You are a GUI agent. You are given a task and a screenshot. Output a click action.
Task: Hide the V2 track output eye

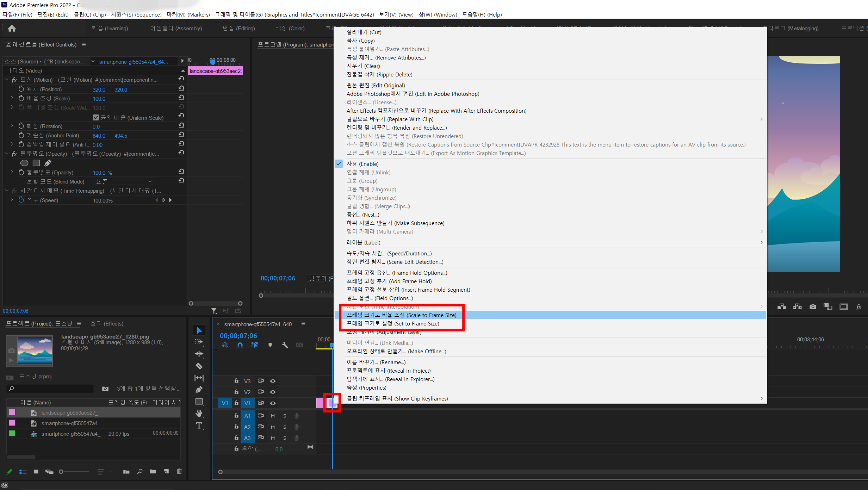[273, 392]
